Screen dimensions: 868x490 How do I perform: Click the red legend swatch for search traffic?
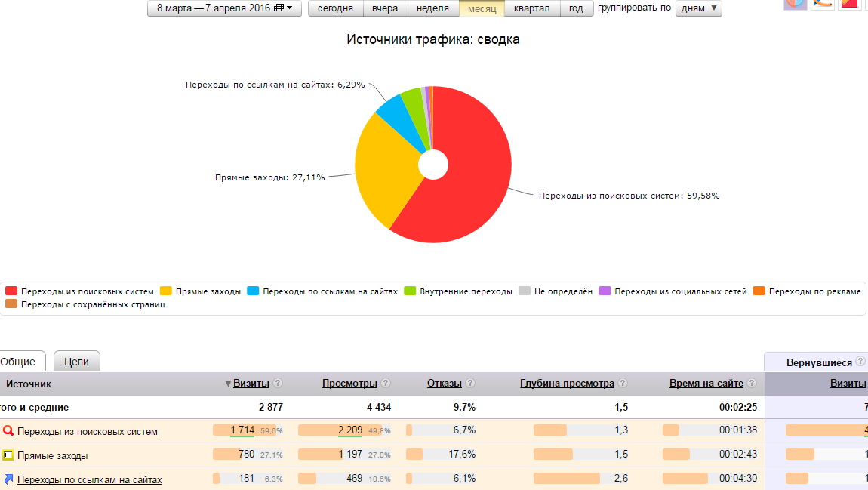(x=11, y=289)
